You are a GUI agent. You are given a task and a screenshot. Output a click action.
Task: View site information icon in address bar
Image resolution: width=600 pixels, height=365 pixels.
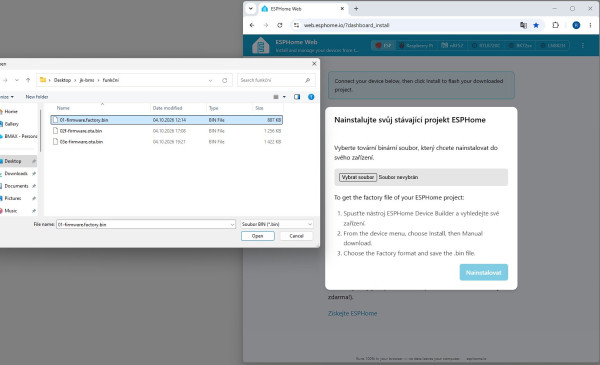click(296, 25)
